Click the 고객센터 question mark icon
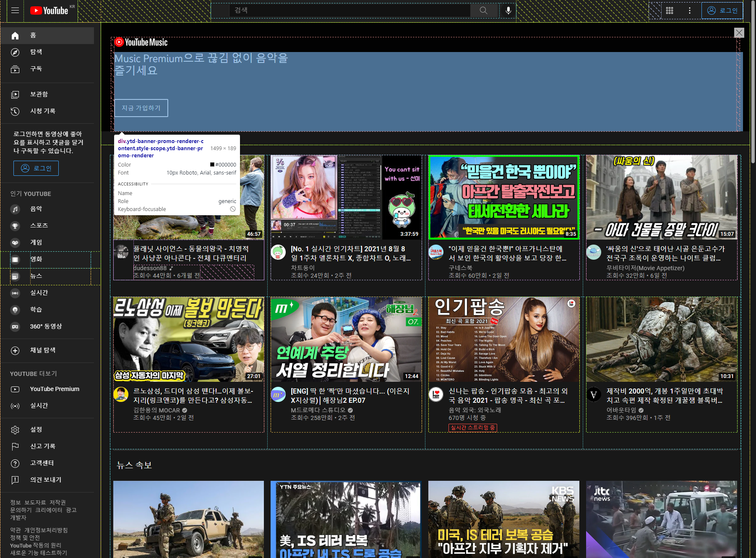The image size is (756, 558). pos(15,463)
